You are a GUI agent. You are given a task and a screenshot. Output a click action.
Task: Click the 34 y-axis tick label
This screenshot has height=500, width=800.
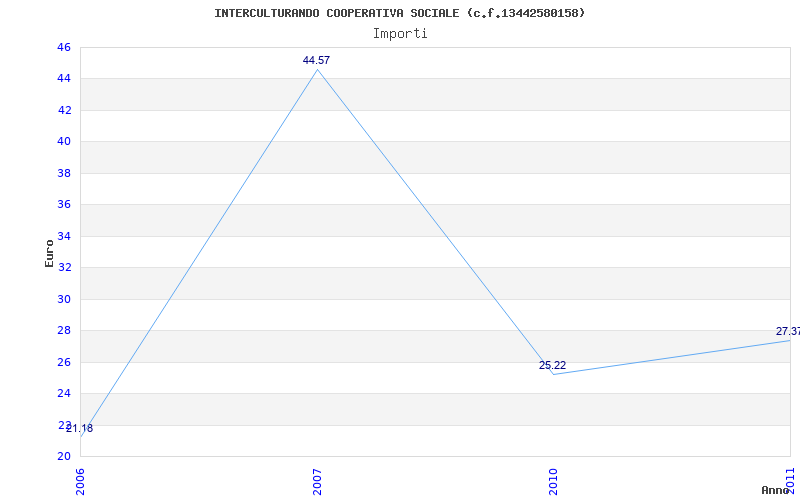[x=64, y=236]
